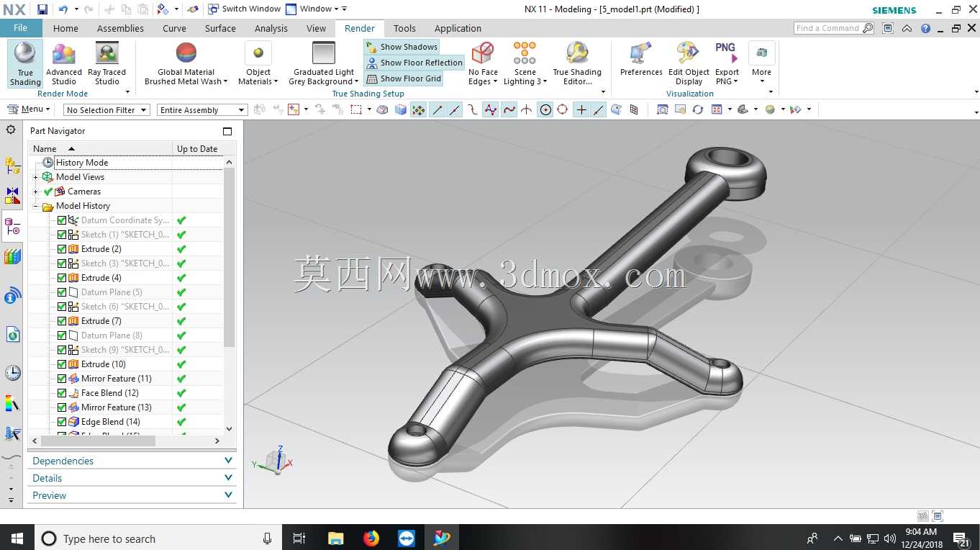Open the True Shading Editor

(x=577, y=63)
